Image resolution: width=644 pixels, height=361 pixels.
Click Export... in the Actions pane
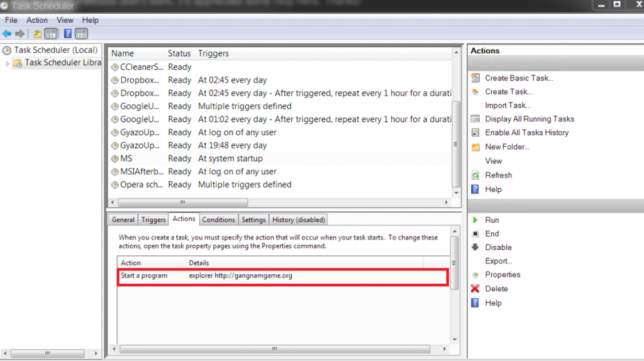coord(498,261)
